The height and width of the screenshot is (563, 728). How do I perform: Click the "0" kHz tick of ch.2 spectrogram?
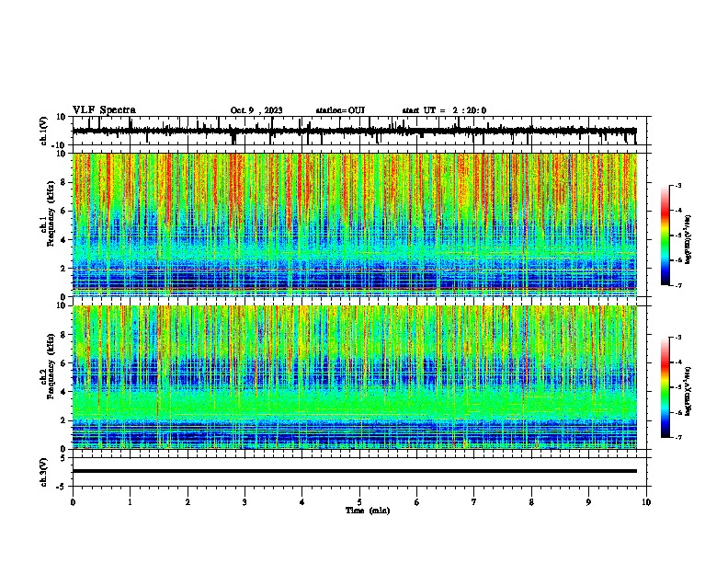point(63,449)
